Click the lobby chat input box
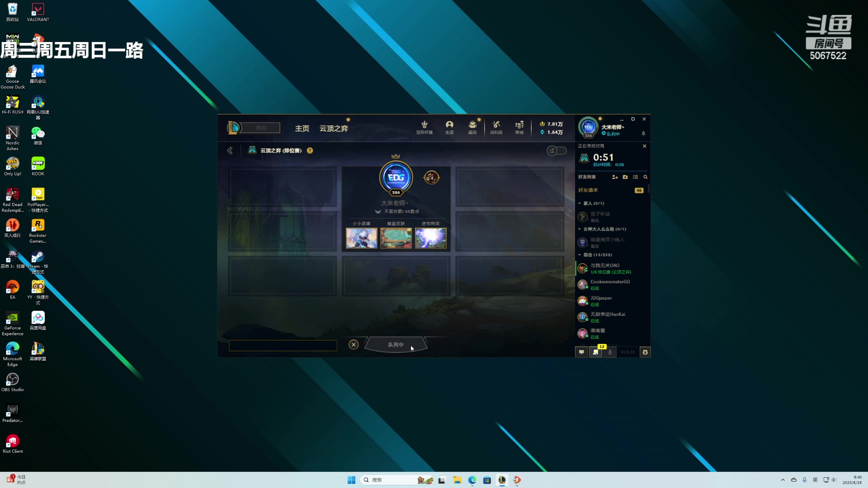The image size is (868, 488). pos(283,346)
